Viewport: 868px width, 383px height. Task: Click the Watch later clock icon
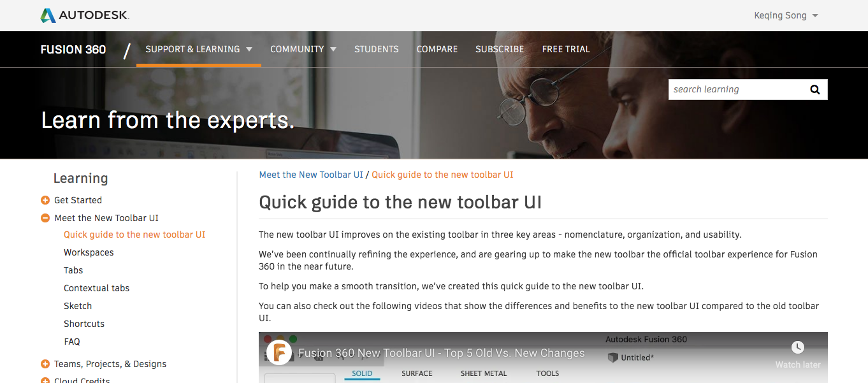(x=797, y=348)
